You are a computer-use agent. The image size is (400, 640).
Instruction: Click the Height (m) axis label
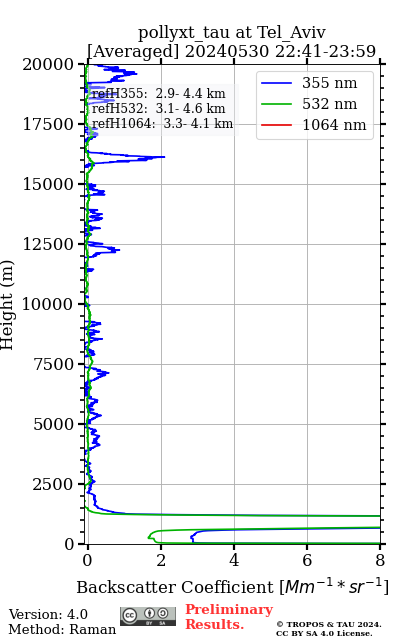7,304
